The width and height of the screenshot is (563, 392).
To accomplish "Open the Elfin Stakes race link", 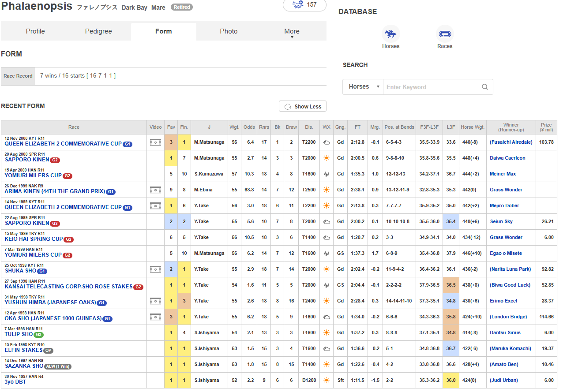I will click(23, 350).
